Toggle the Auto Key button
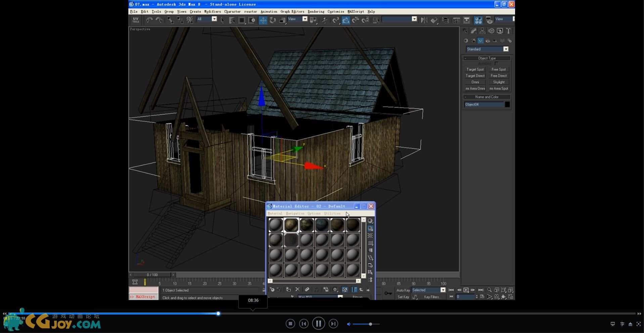Viewport: 644px width, 333px height. (x=403, y=290)
